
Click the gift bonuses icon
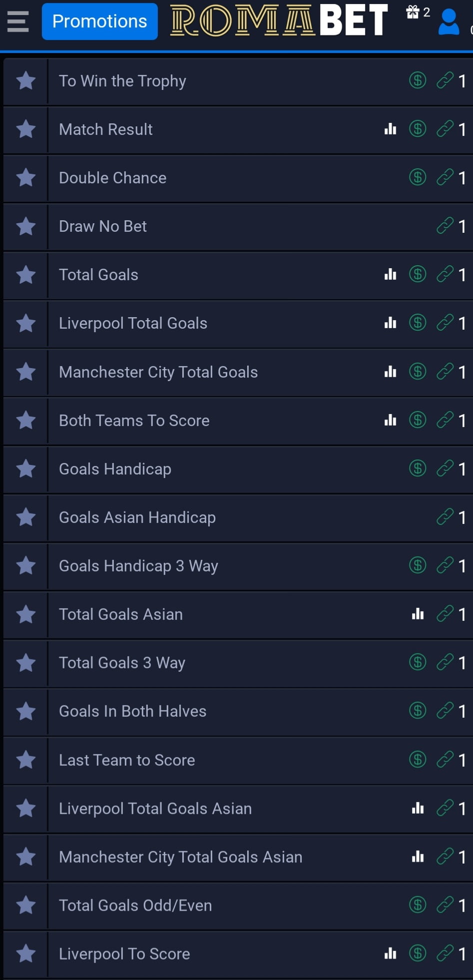pos(413,12)
